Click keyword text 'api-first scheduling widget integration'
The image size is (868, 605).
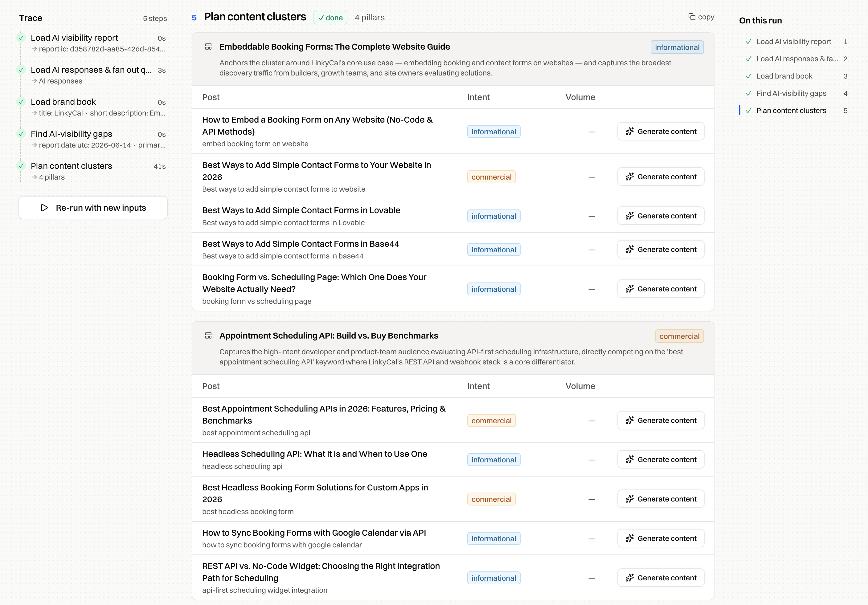click(265, 590)
